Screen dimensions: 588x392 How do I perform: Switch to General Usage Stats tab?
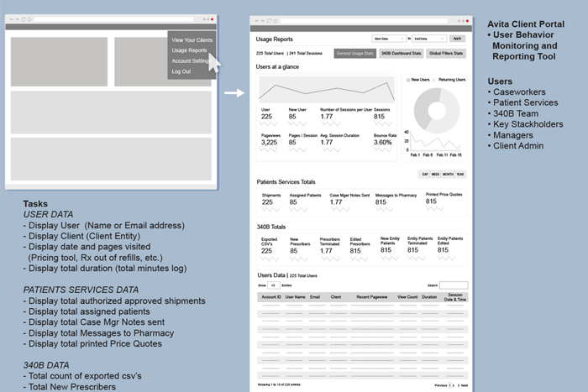point(354,53)
